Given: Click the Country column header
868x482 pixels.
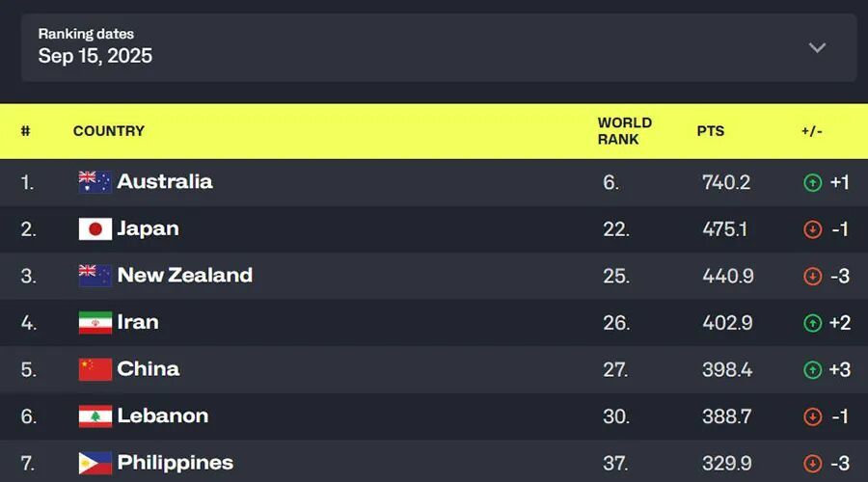Looking at the screenshot, I should [x=109, y=131].
